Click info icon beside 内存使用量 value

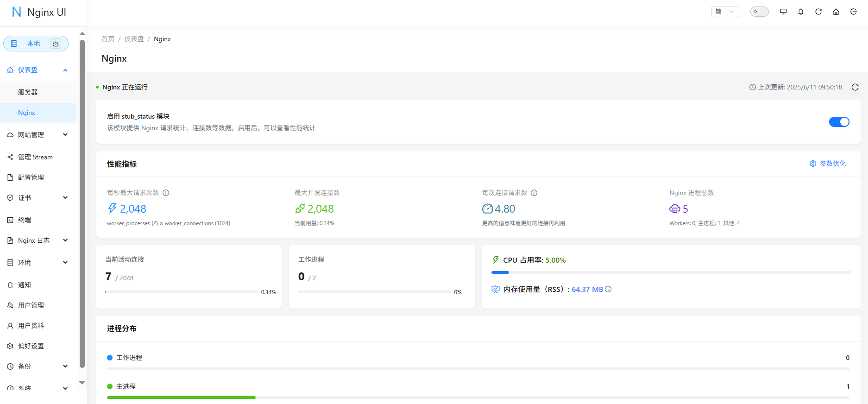pyautogui.click(x=608, y=289)
